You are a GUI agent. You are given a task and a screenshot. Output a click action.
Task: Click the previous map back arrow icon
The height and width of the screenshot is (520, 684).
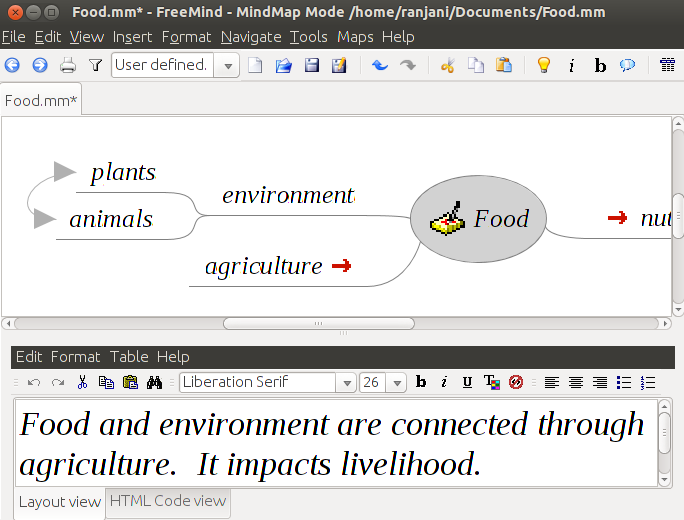(x=12, y=65)
